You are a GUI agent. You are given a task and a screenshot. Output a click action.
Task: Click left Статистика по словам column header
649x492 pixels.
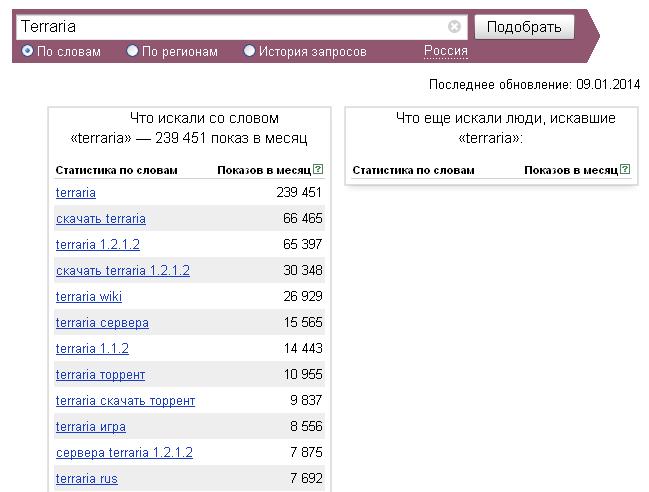116,170
